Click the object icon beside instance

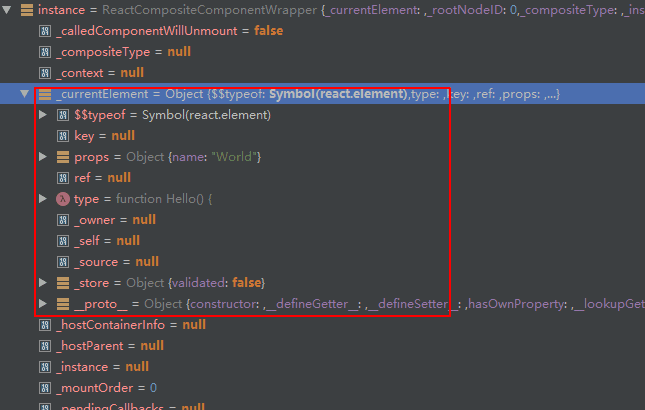pos(27,9)
